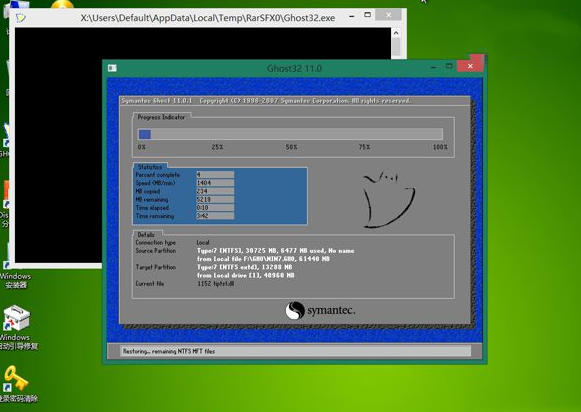Click the console window scrollbar thumb
The height and width of the screenshot is (412, 581).
pos(396,46)
